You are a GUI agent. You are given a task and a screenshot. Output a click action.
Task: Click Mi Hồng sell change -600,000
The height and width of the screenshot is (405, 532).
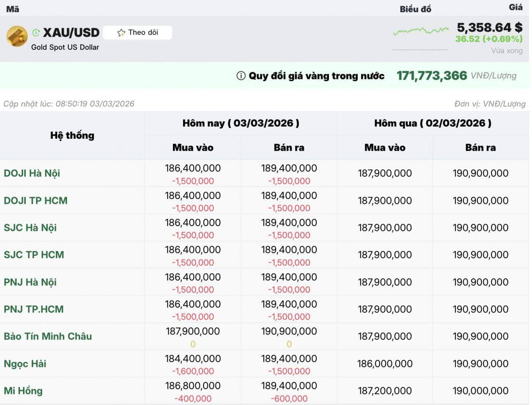(289, 399)
